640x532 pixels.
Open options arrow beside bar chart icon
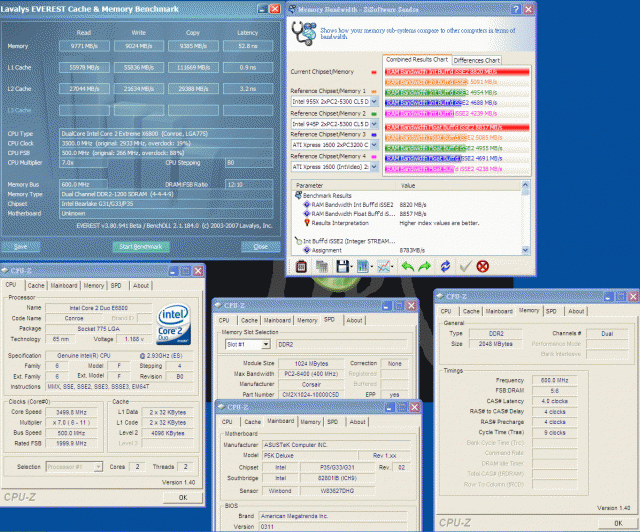(371, 267)
